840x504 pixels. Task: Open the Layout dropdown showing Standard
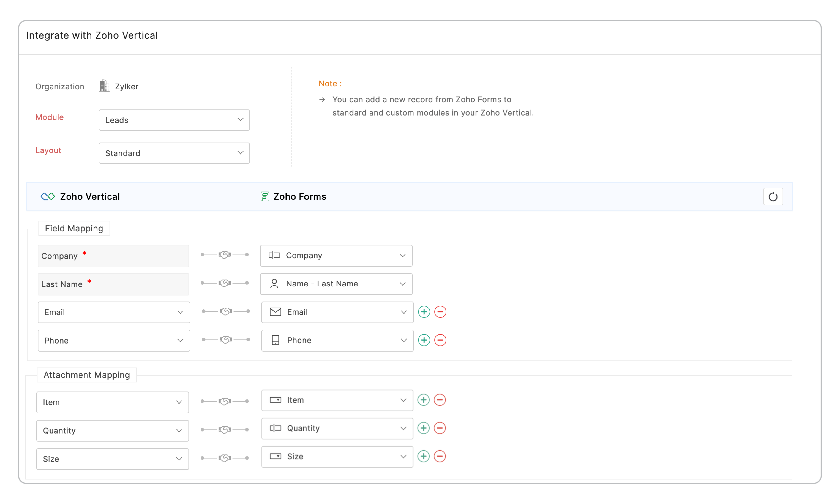[x=174, y=153]
